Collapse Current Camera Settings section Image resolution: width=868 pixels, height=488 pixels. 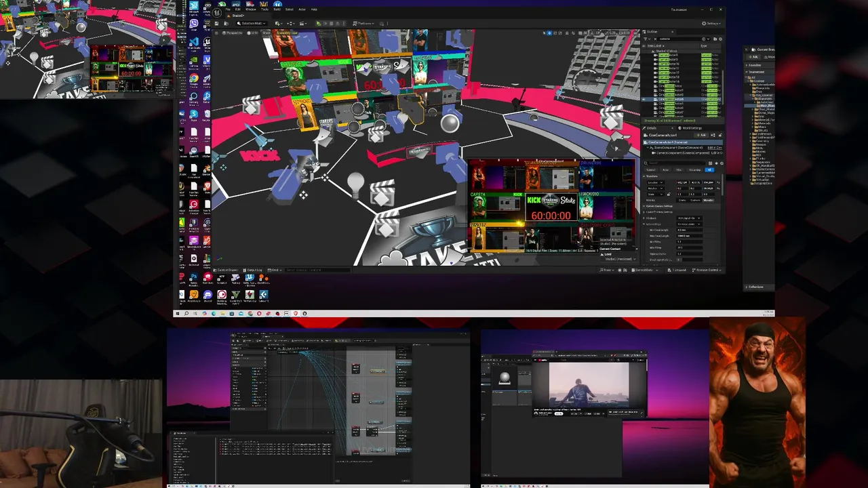(x=644, y=206)
